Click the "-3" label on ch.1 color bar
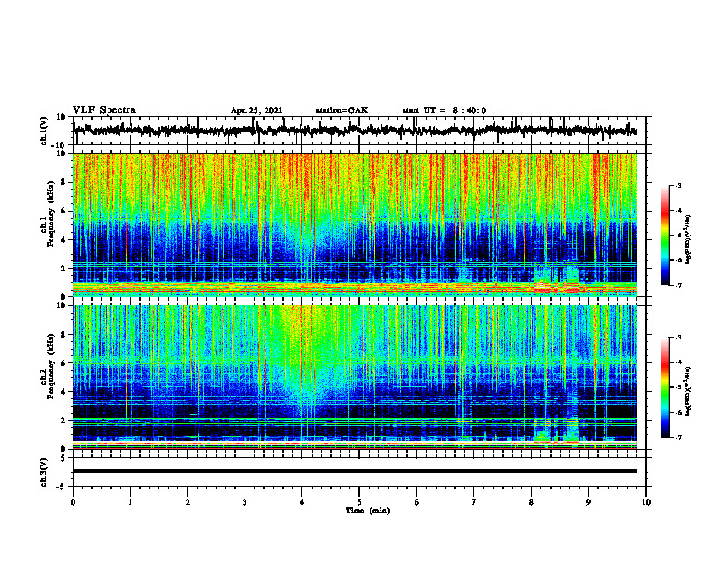The height and width of the screenshot is (563, 728). point(678,186)
